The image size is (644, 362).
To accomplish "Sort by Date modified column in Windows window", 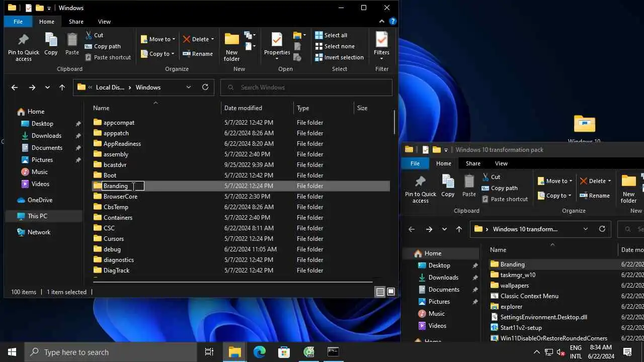I will click(257, 108).
